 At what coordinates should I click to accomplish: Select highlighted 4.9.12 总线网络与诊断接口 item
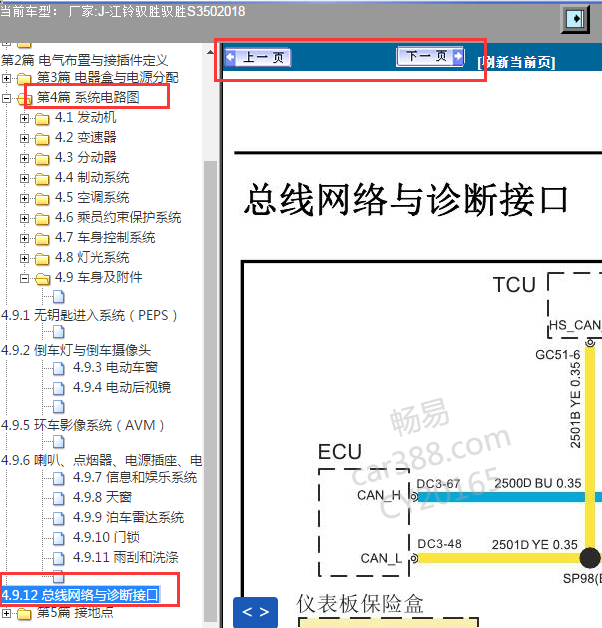coord(81,595)
